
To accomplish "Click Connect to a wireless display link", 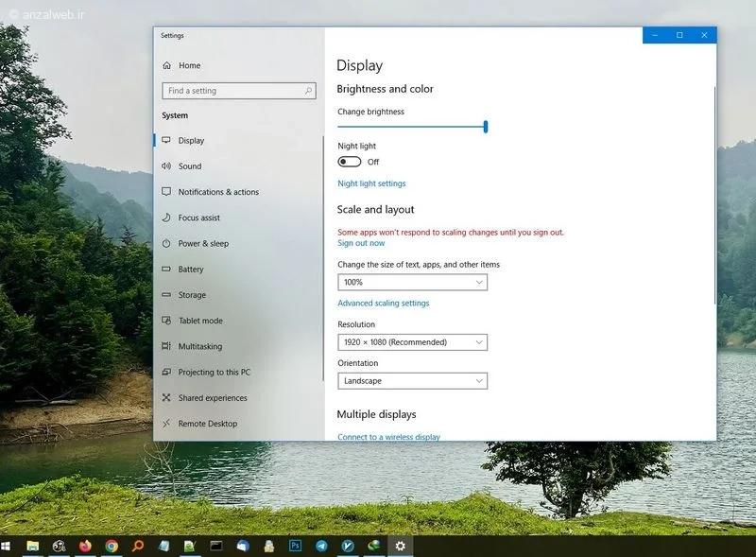I will pos(388,436).
